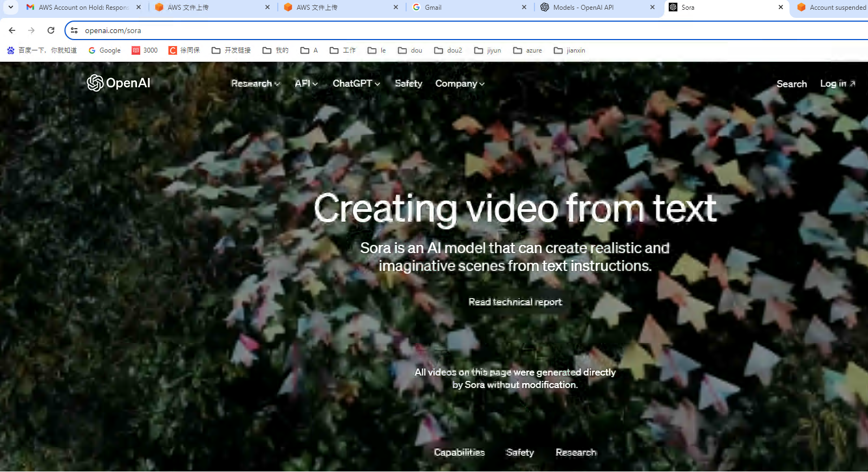Jump to Capabilities section
Screen dimensions: 868x472
tap(459, 452)
